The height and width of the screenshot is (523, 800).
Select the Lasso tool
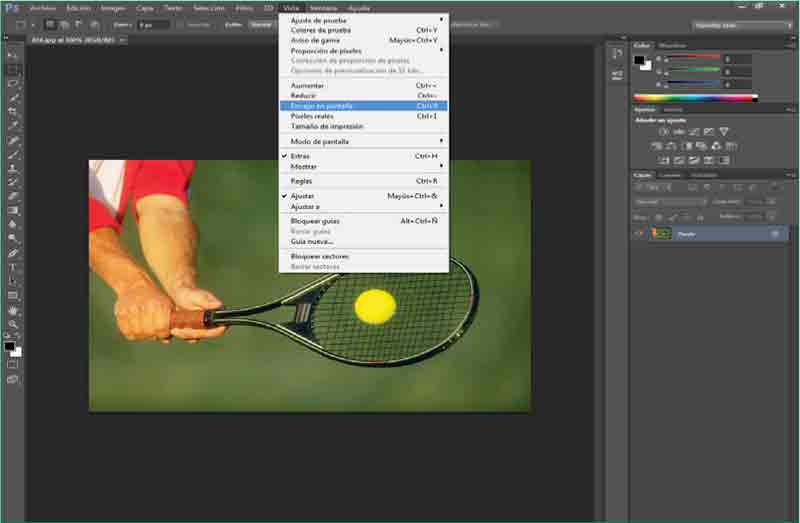[x=13, y=84]
